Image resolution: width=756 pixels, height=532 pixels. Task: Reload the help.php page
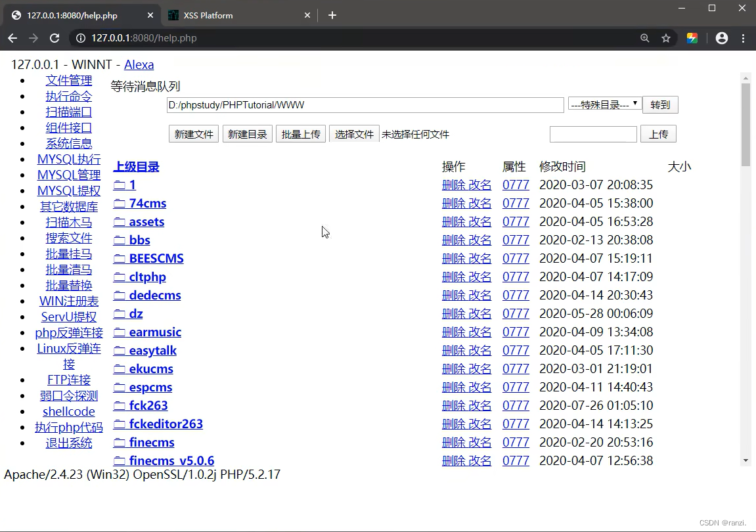(x=55, y=38)
